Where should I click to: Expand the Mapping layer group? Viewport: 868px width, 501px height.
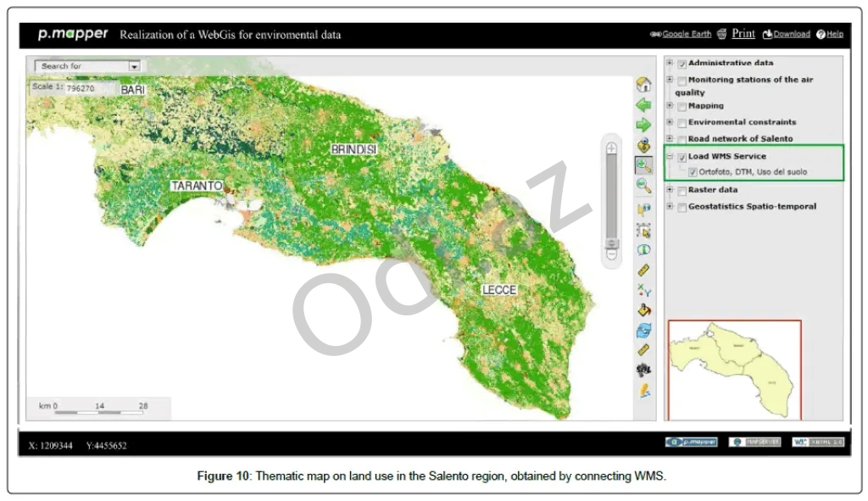pyautogui.click(x=670, y=106)
